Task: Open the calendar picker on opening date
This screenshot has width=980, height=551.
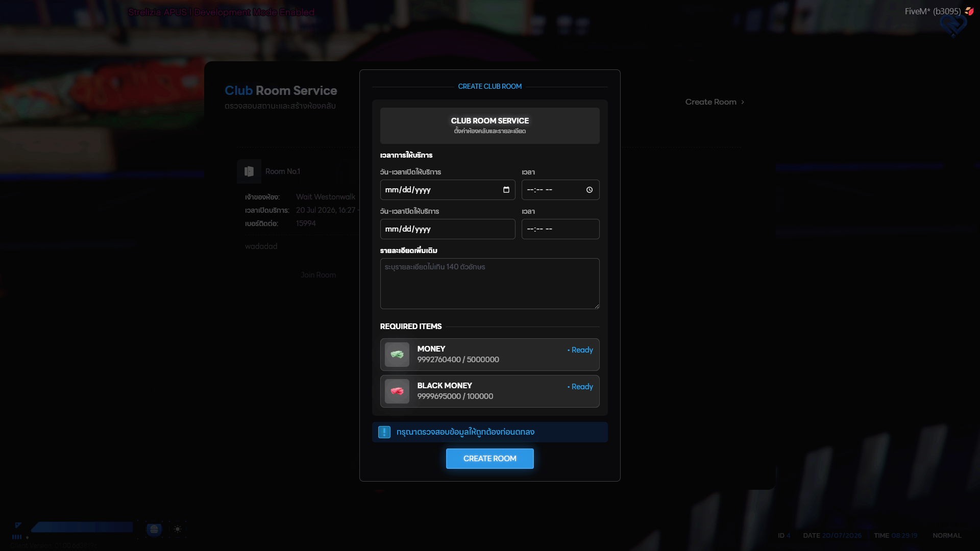Action: [x=506, y=190]
